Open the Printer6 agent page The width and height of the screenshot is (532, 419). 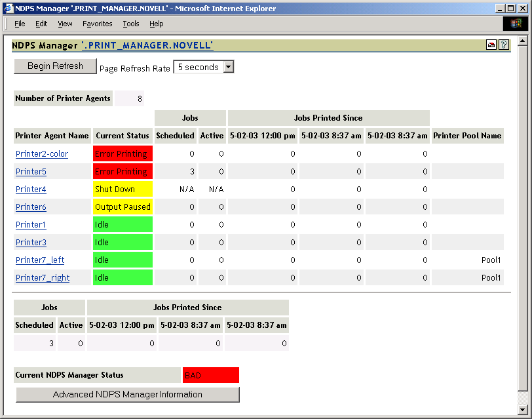click(30, 207)
